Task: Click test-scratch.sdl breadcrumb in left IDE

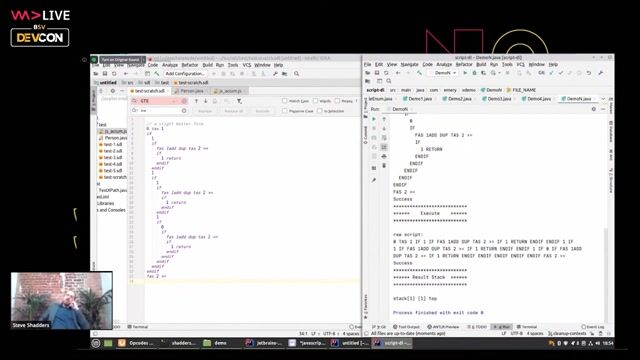Action: click(191, 82)
